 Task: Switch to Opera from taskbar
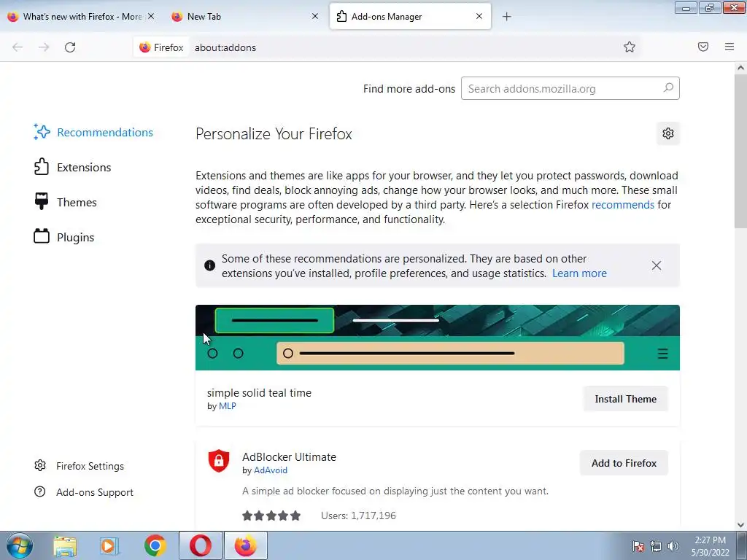coord(201,545)
